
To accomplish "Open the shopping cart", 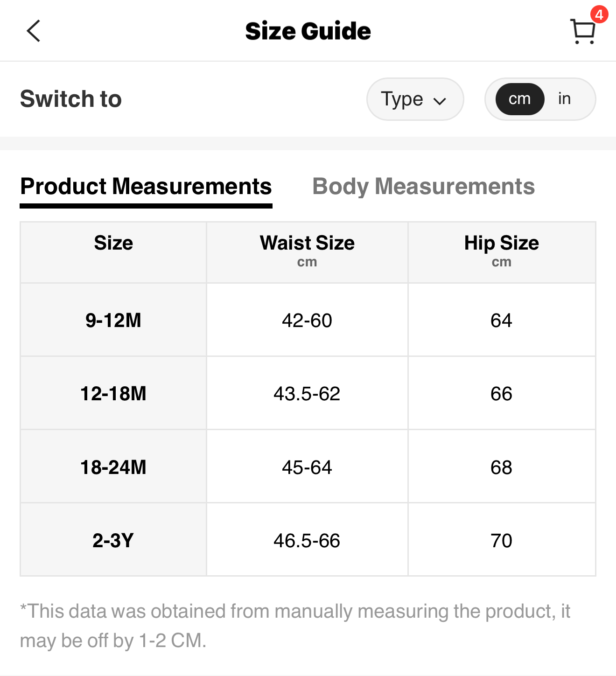I will (x=582, y=32).
